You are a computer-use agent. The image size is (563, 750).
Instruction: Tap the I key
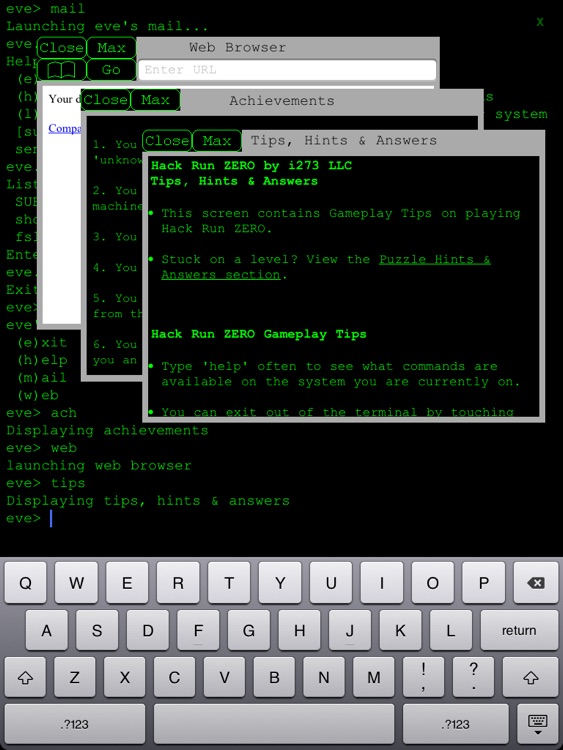pos(382,583)
